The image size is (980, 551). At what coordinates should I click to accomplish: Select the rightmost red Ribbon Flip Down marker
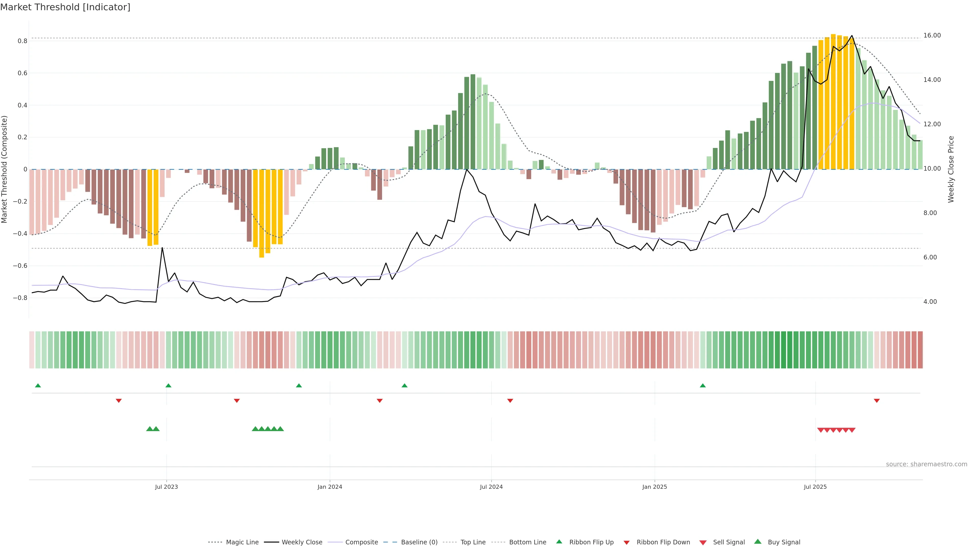point(877,400)
